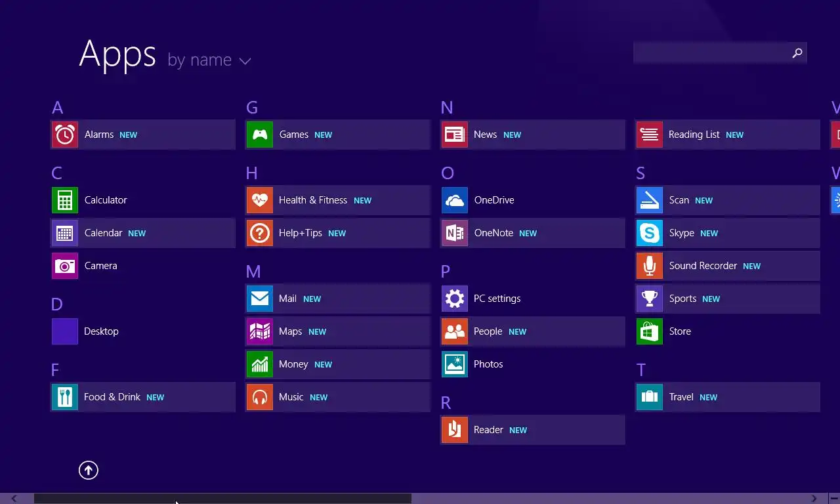The image size is (840, 504).
Task: Launch the Mail envelope icon
Action: [260, 299]
